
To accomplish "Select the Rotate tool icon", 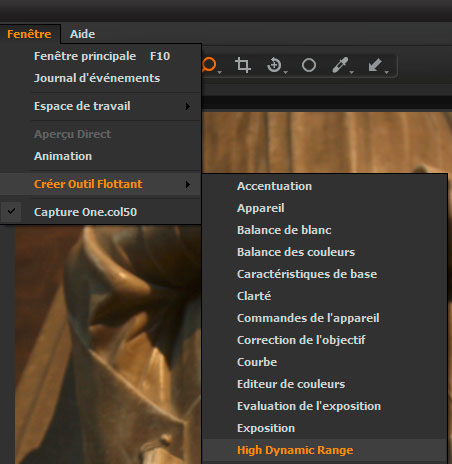I will tap(274, 65).
